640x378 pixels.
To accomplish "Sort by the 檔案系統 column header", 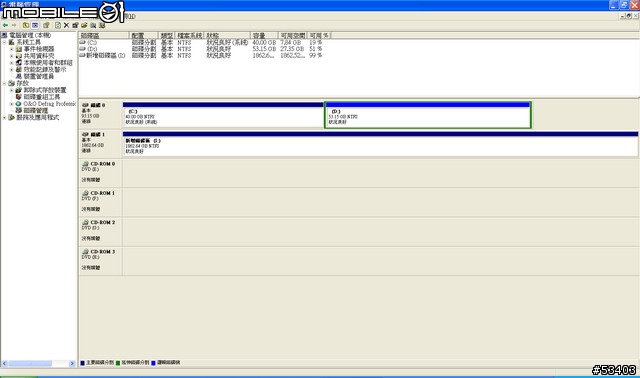I will pos(189,36).
